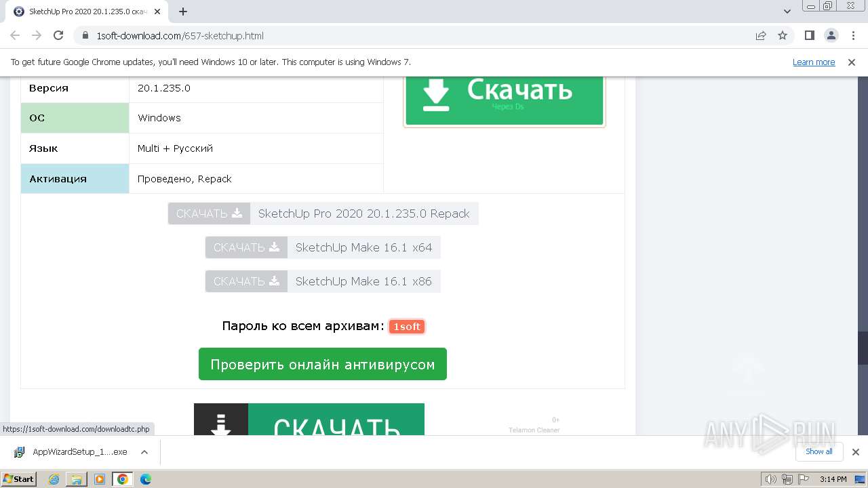This screenshot has width=868, height=488.
Task: Click Пароль ко всем архивам text
Action: tap(303, 326)
